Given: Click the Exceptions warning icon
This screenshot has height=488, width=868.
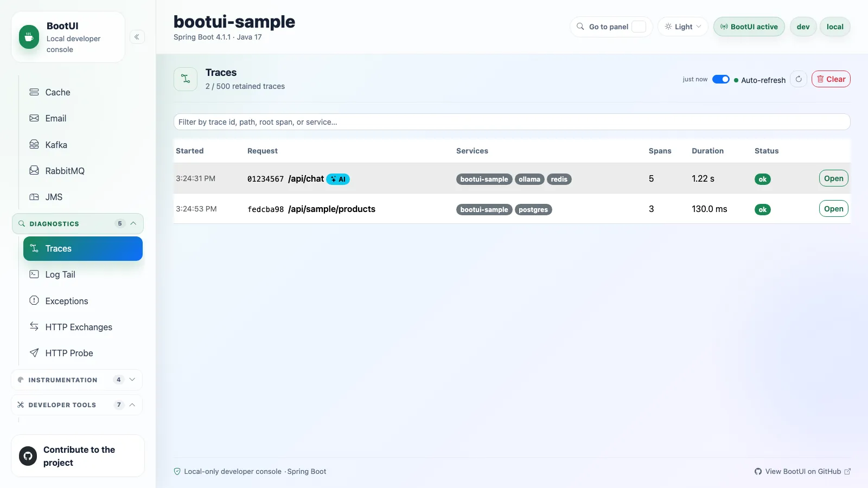Looking at the screenshot, I should pos(34,300).
